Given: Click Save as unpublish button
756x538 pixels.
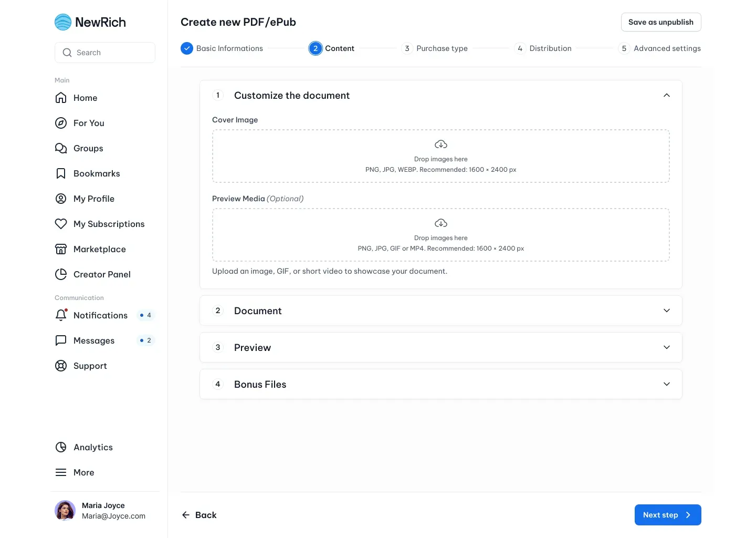Looking at the screenshot, I should [661, 22].
